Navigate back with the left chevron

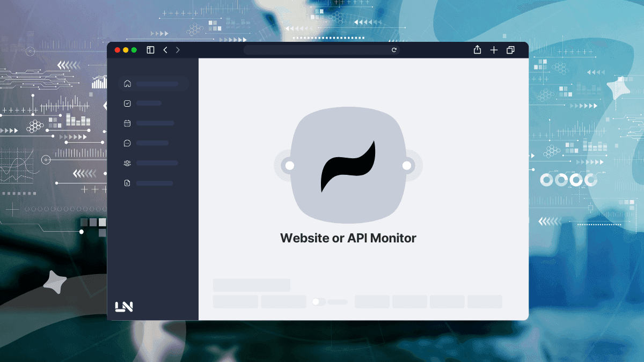click(x=165, y=50)
